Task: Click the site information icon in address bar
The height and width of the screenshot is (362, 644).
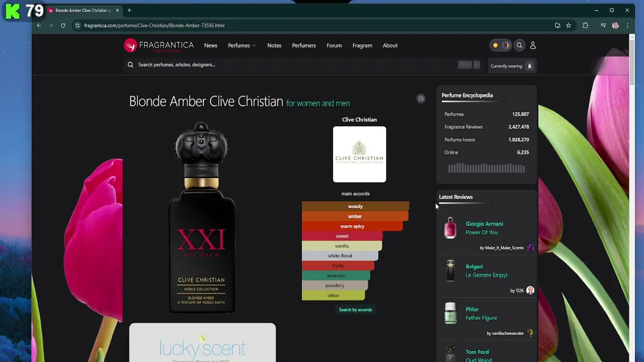Action: pos(77,25)
